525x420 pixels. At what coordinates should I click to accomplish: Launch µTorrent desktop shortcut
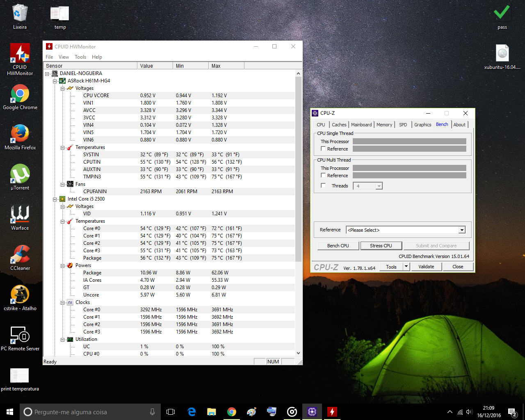20,177
